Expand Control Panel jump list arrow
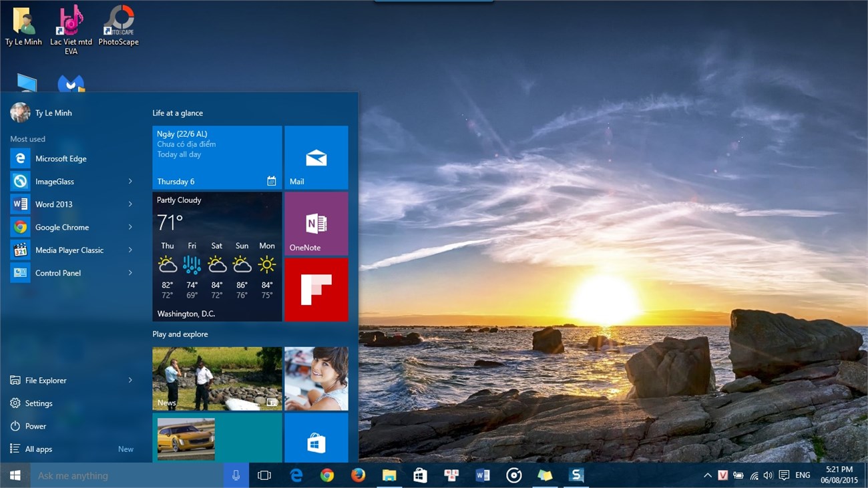This screenshot has height=488, width=868. point(130,273)
